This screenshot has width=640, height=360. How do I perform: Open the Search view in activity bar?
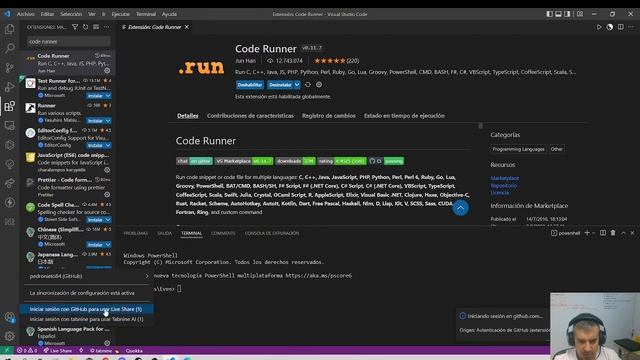pyautogui.click(x=9, y=48)
